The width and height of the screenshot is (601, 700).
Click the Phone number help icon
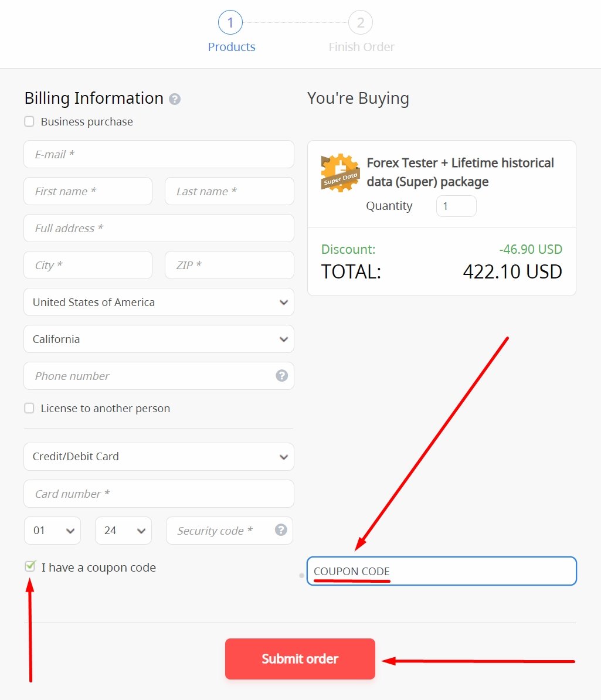point(282,375)
